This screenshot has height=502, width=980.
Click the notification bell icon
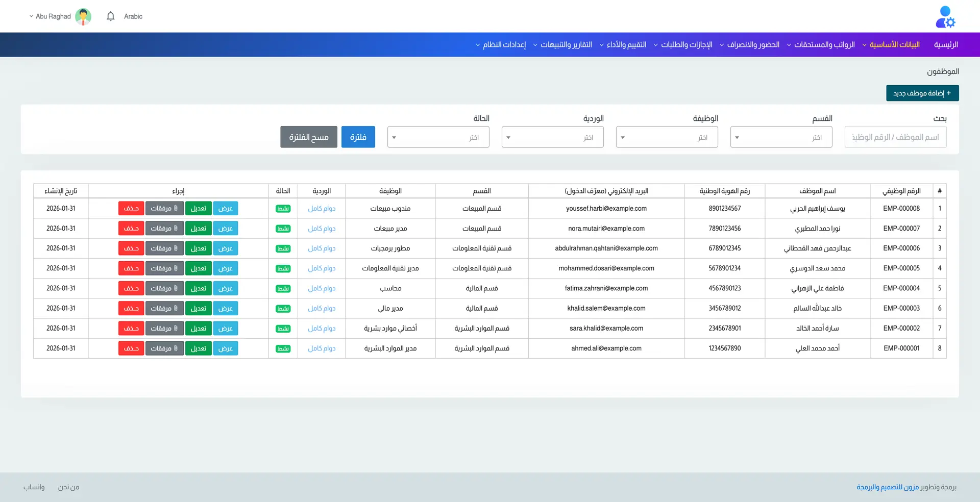(110, 16)
